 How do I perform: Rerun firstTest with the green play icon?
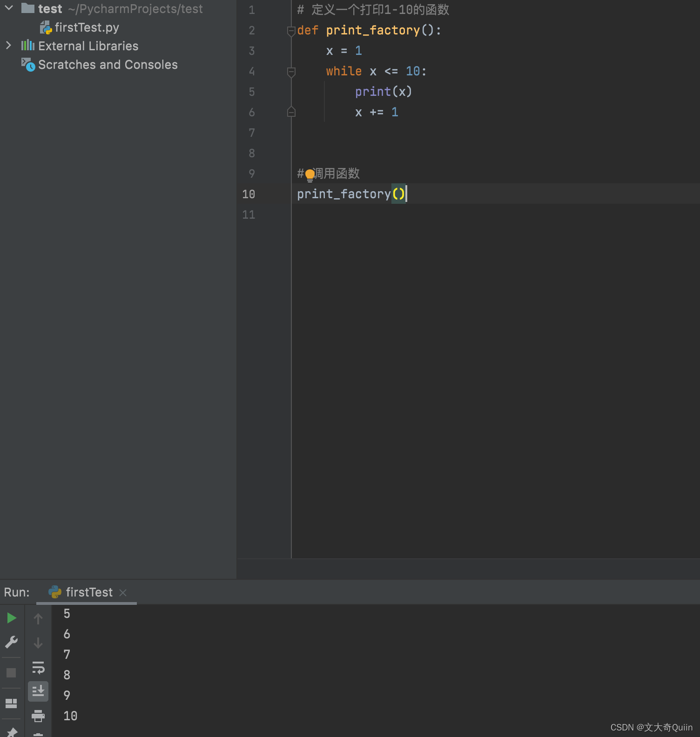(12, 618)
